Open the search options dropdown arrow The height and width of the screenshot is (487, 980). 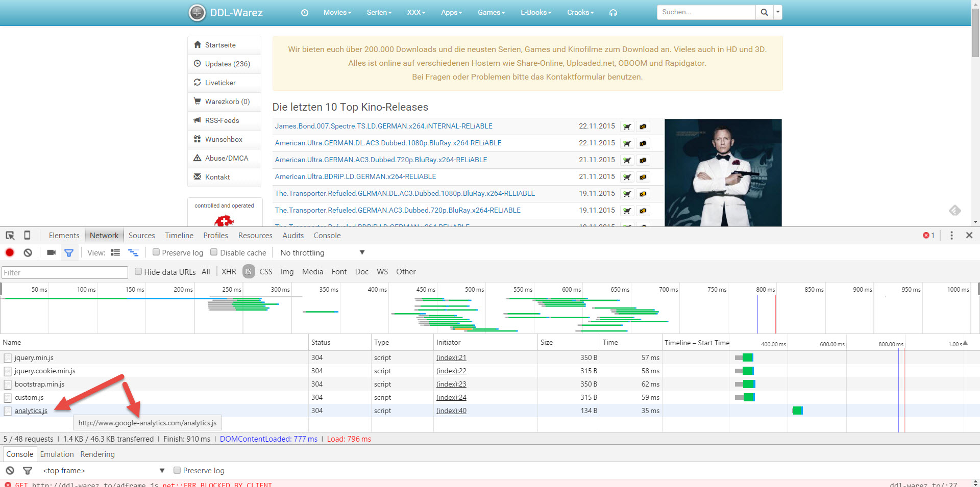point(777,12)
